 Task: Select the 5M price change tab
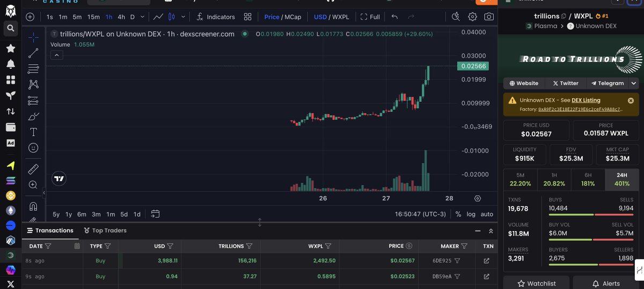click(521, 179)
